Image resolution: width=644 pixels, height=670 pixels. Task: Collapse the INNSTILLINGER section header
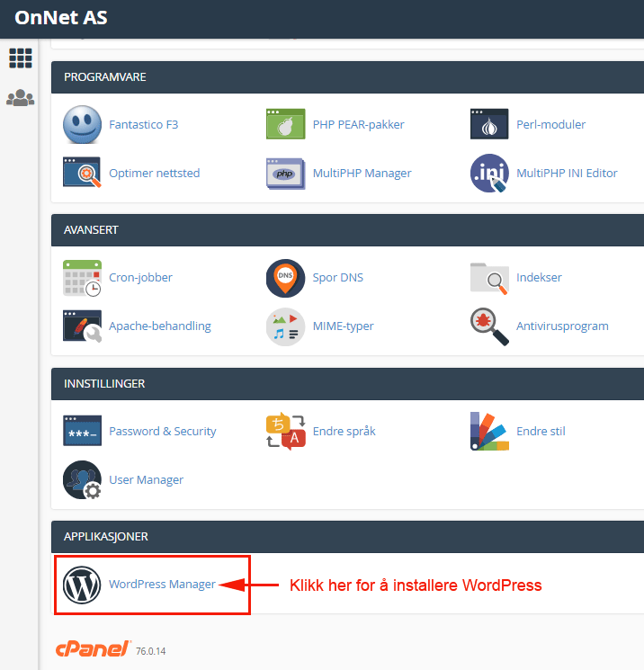click(347, 384)
